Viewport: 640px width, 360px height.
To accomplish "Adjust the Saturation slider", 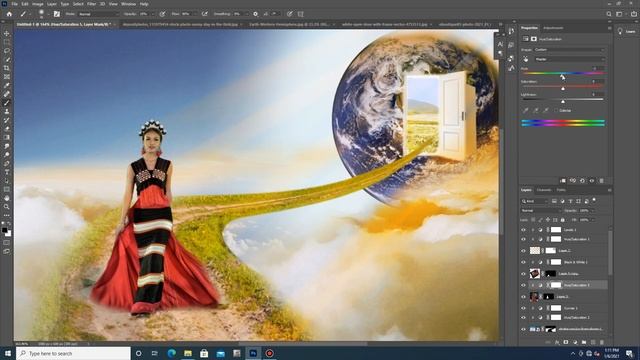I will pos(563,88).
